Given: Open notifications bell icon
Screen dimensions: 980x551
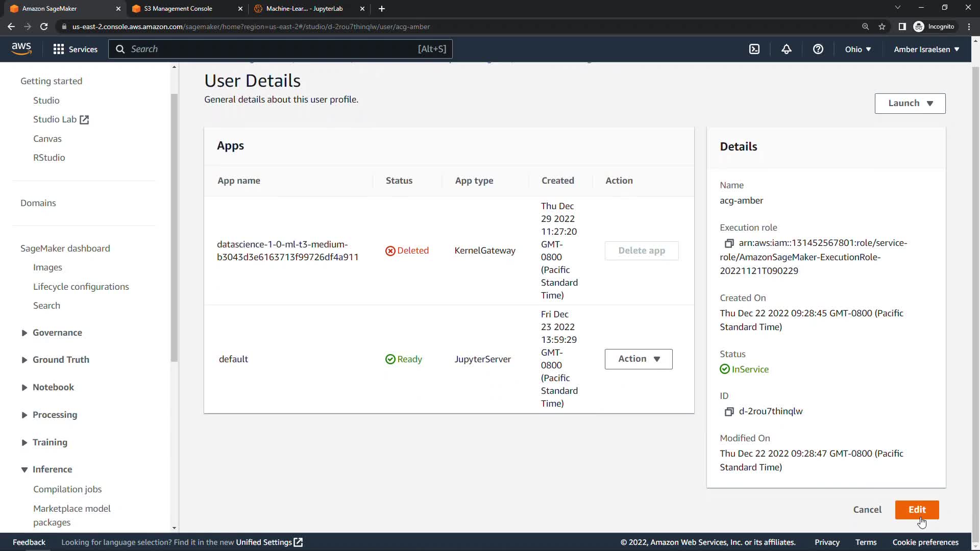Looking at the screenshot, I should tap(786, 49).
